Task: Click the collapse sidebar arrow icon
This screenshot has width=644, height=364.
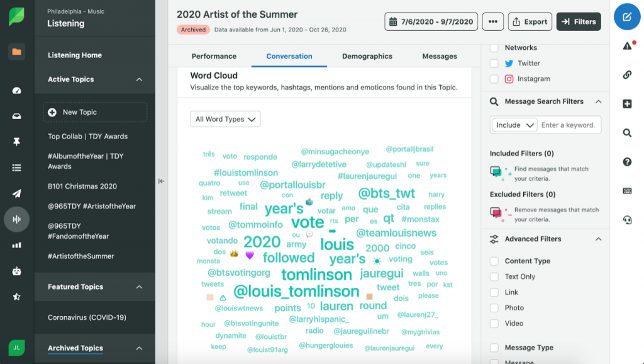Action: [x=161, y=181]
